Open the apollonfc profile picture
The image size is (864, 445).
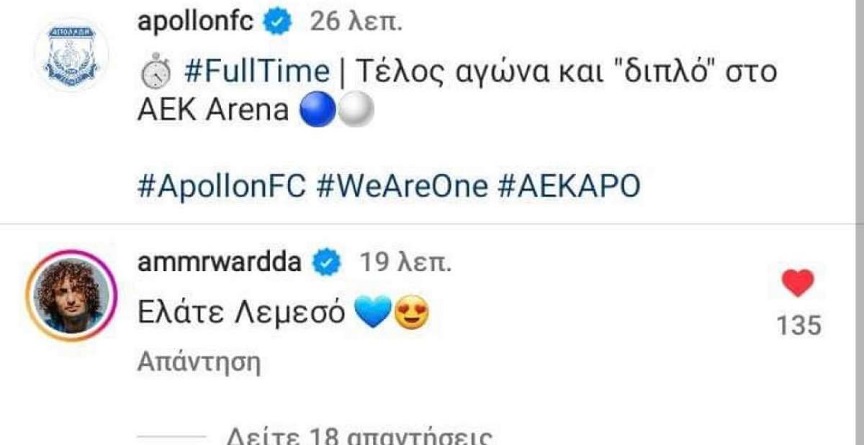(x=72, y=56)
